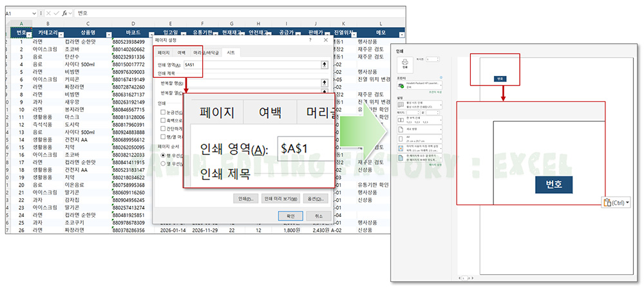Open the Hewlett-Packard printer selection dropdown

(419, 85)
